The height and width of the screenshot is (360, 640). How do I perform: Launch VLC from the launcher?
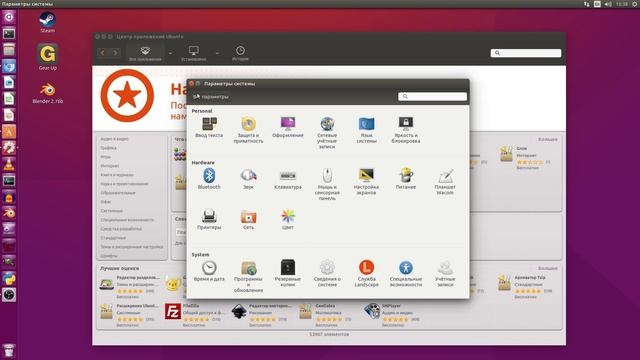(x=9, y=164)
